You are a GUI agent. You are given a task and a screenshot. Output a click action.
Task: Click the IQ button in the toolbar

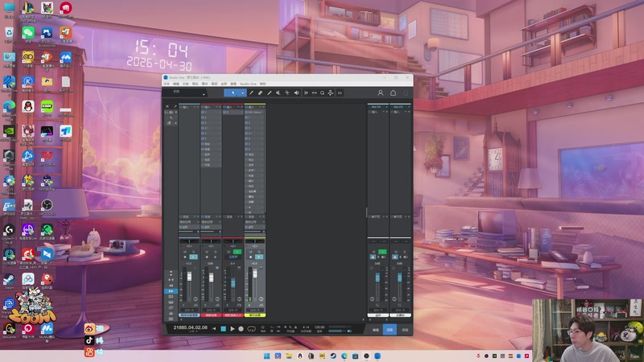point(340,93)
